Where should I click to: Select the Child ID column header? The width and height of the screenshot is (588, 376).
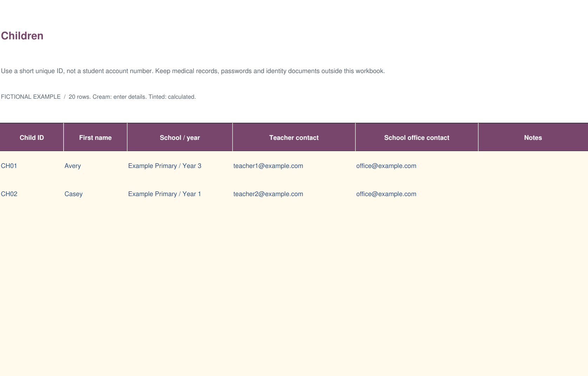[x=32, y=137]
